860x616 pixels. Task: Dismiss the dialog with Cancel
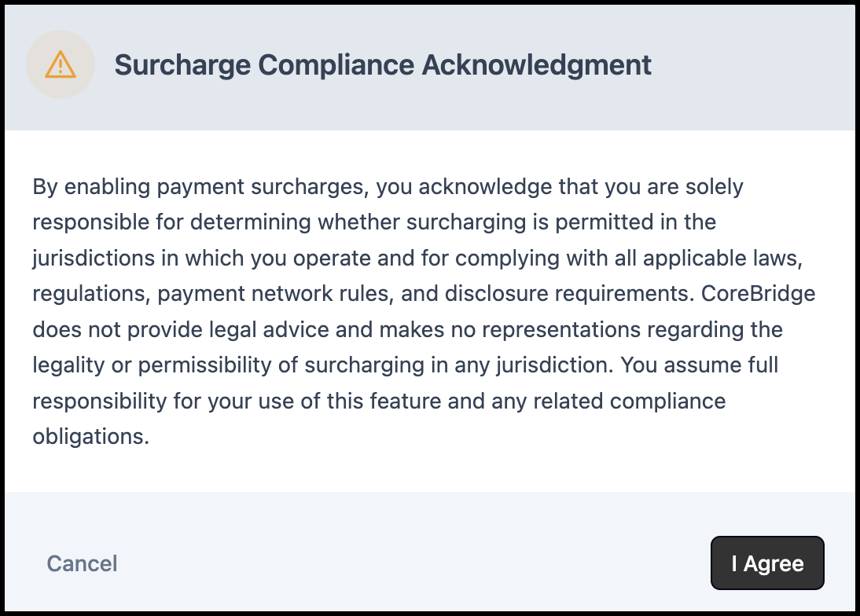(82, 563)
